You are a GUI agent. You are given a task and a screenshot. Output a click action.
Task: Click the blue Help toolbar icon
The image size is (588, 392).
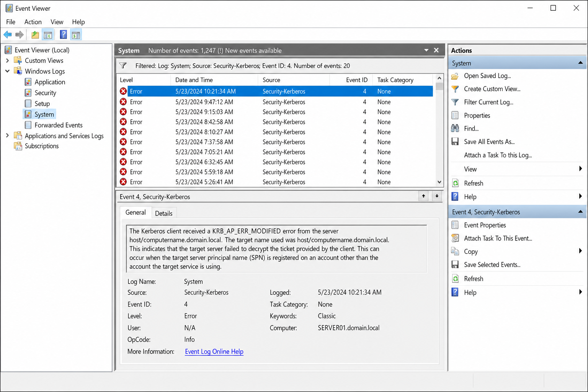pos(64,35)
